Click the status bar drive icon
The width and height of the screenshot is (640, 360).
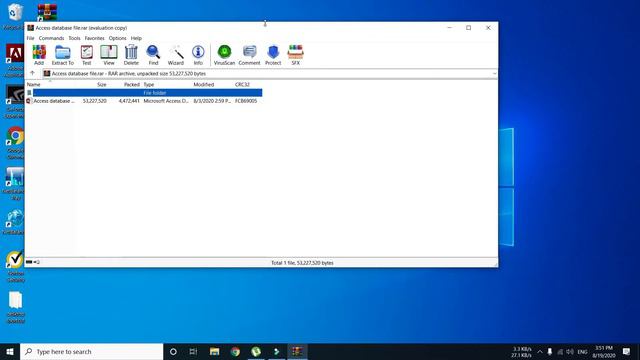(29, 262)
